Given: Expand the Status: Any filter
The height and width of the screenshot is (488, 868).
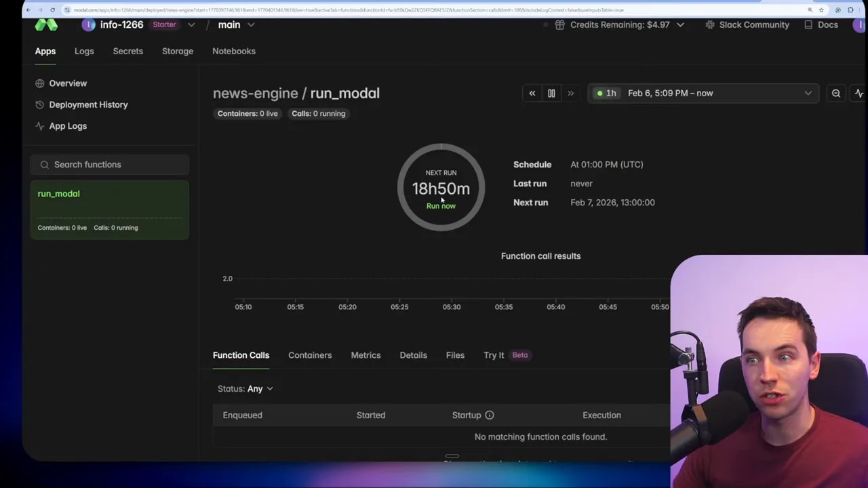Looking at the screenshot, I should (245, 388).
